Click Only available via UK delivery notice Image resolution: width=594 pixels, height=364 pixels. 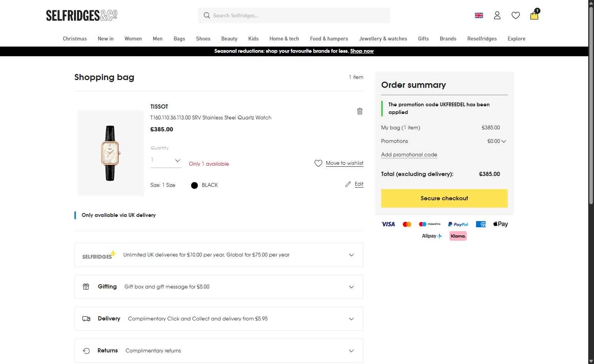[119, 215]
